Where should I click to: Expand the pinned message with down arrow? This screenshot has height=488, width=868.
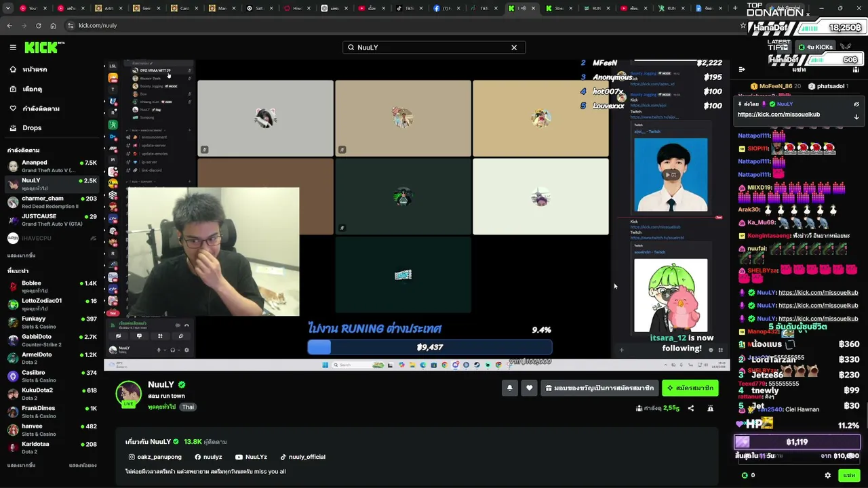click(856, 117)
